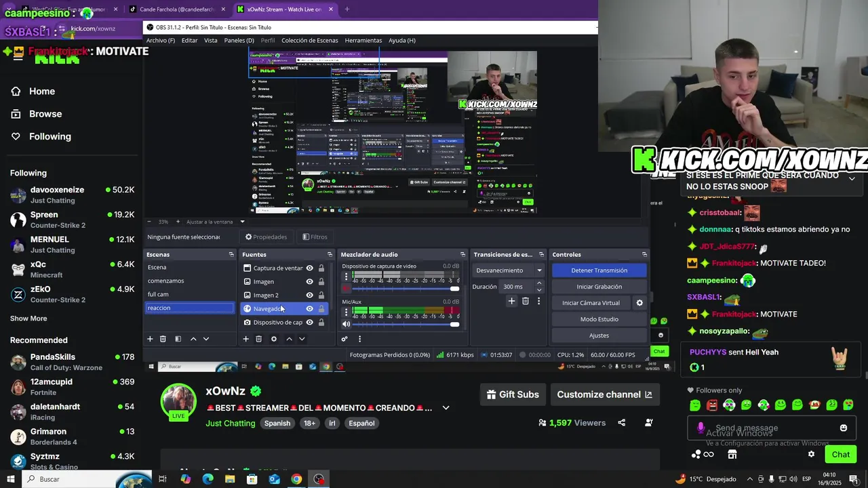Remove selected source with Fuentes trash icon
Viewport: 868px width, 488px height.
258,339
